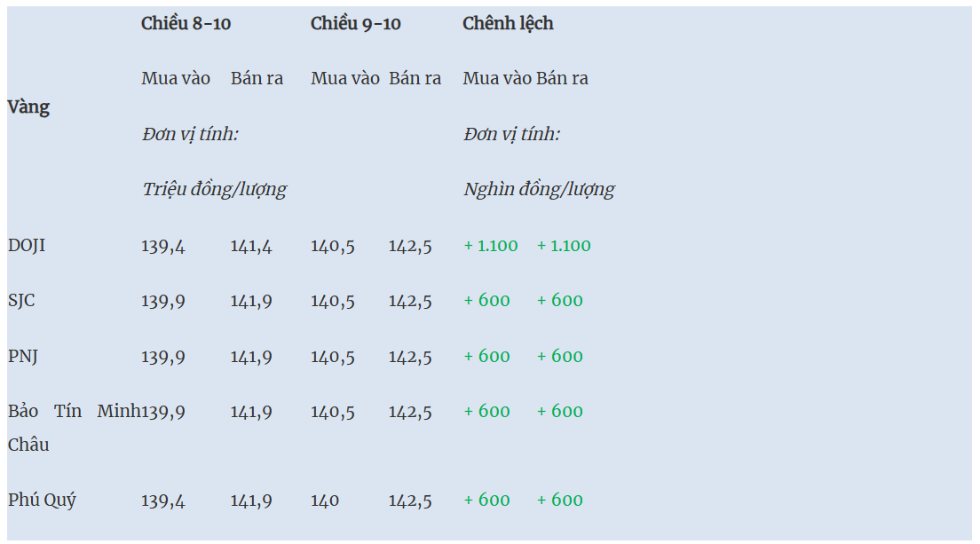
Task: Click 'Triệu đồng/lượng' unit text
Action: click(x=214, y=189)
